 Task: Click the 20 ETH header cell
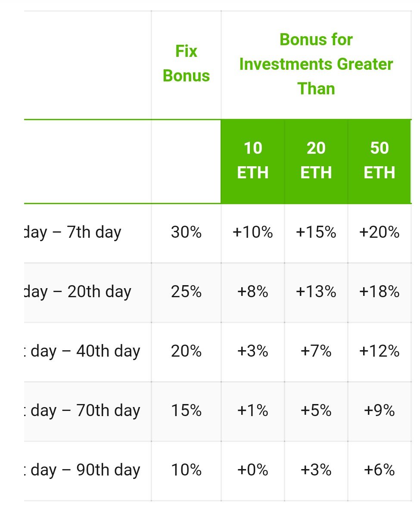click(x=316, y=160)
